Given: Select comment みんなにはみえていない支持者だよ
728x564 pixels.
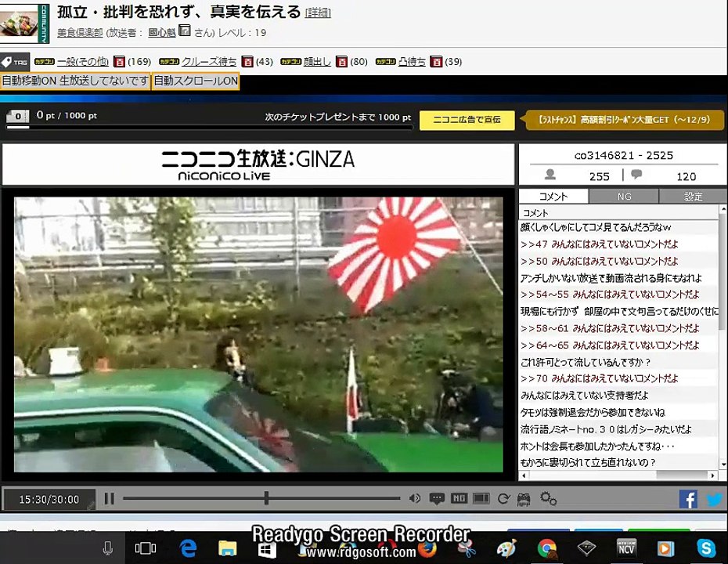Looking at the screenshot, I should click(x=619, y=396).
